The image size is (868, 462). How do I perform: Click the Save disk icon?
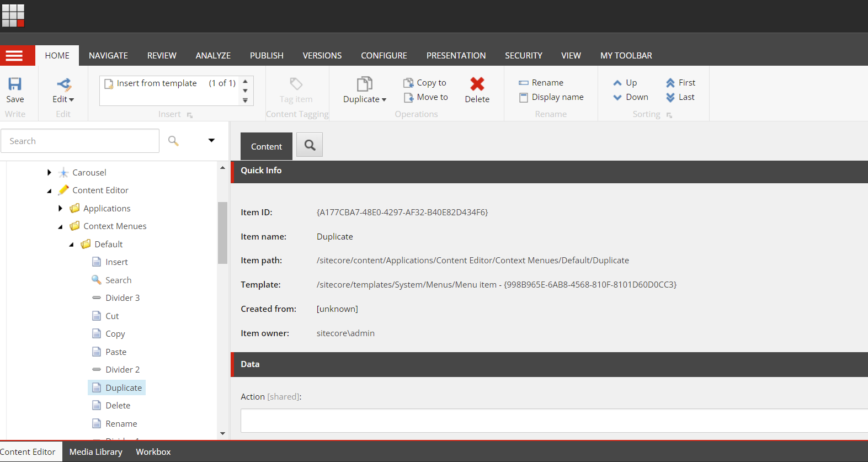coord(15,84)
